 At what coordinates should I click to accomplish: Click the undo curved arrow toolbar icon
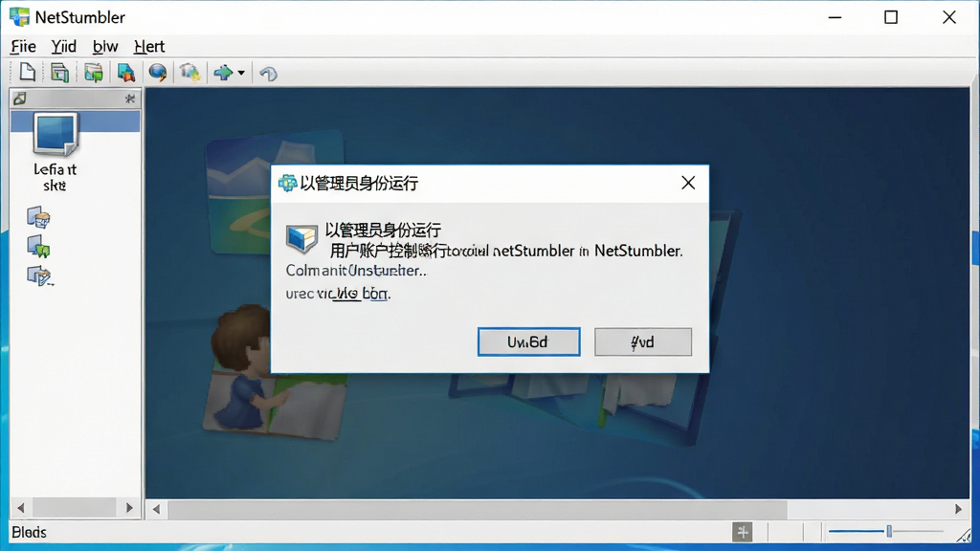click(x=269, y=74)
